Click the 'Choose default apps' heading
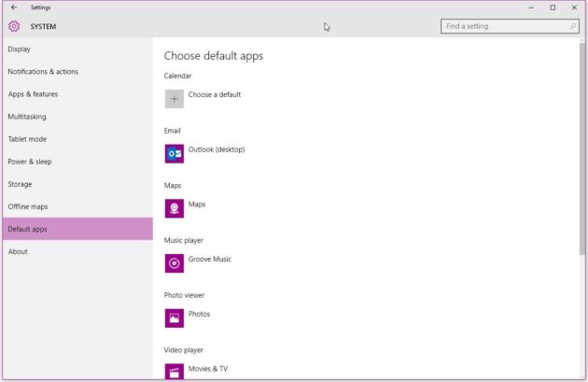 pos(214,56)
